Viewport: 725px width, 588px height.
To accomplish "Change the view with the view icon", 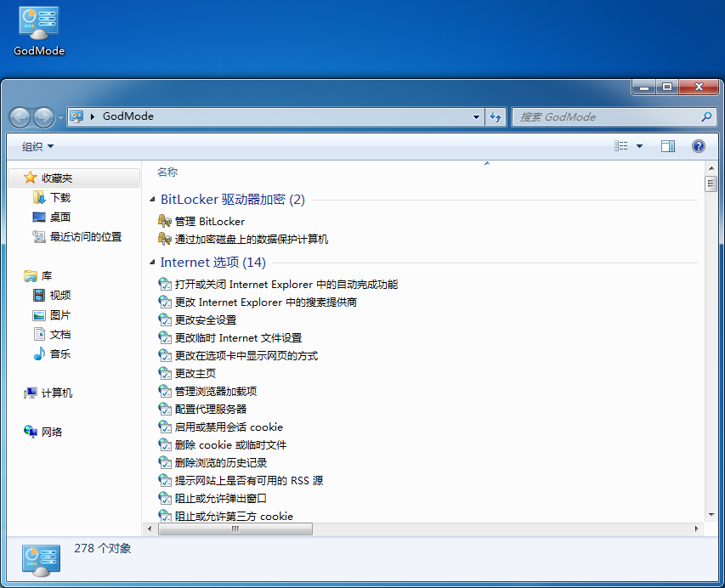I will point(621,146).
